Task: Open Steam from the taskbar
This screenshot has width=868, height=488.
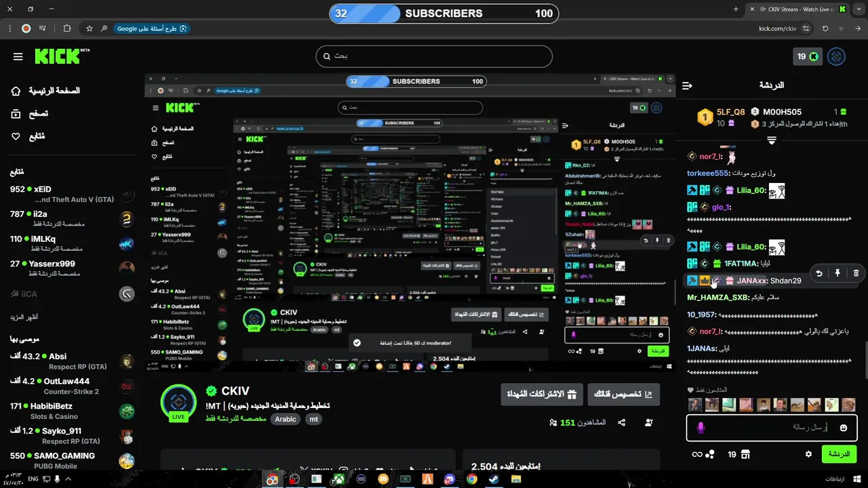Action: [x=494, y=479]
